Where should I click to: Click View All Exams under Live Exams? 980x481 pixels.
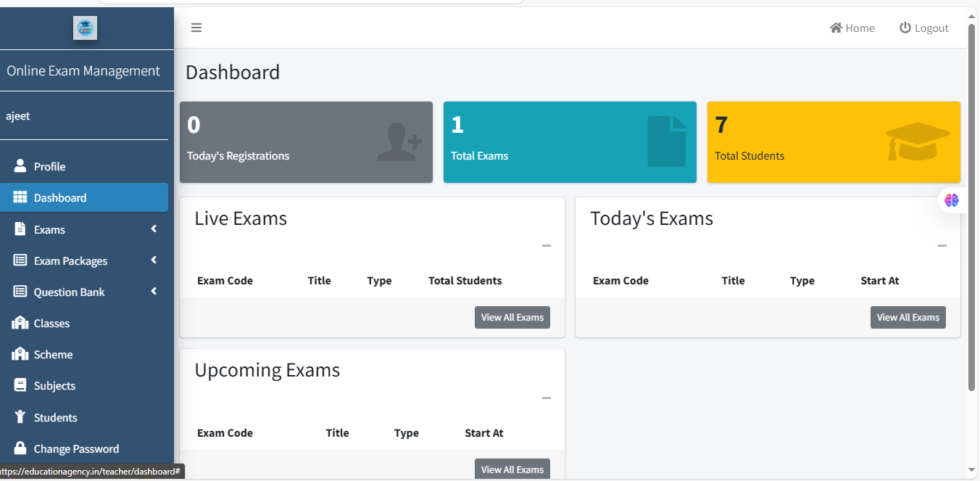point(512,317)
